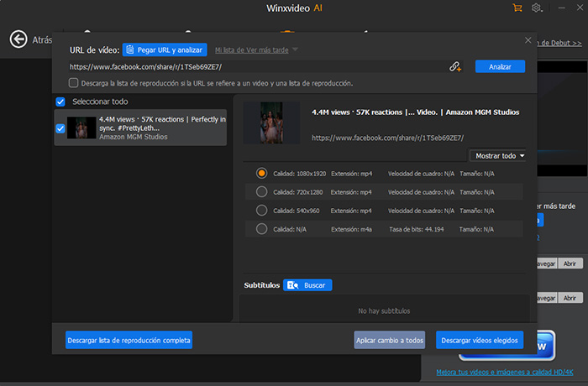Click upper Abrir button in background window
The height and width of the screenshot is (386, 588).
click(x=570, y=263)
